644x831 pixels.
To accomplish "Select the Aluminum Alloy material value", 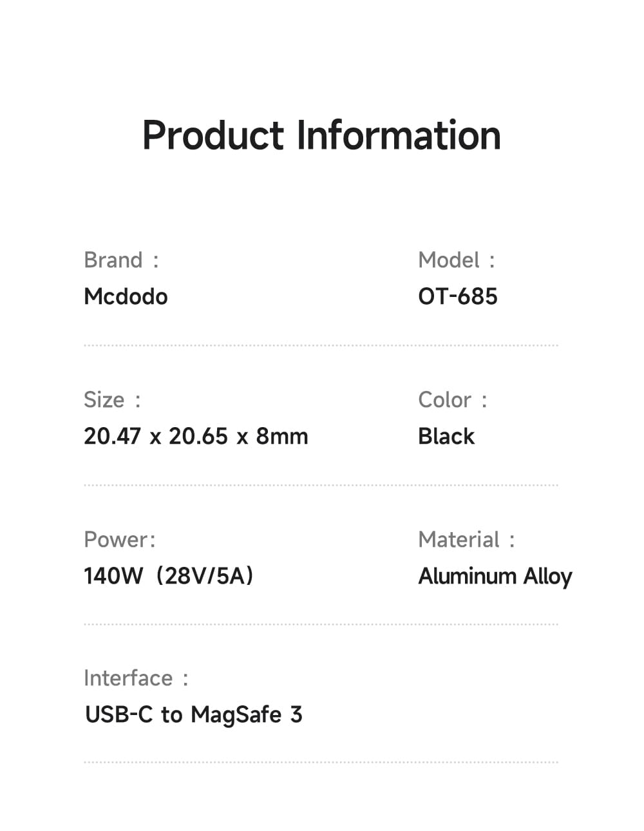I will click(495, 576).
